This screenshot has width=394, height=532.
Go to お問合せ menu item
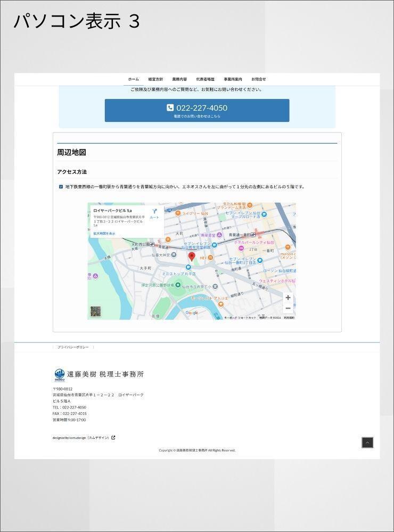(258, 79)
